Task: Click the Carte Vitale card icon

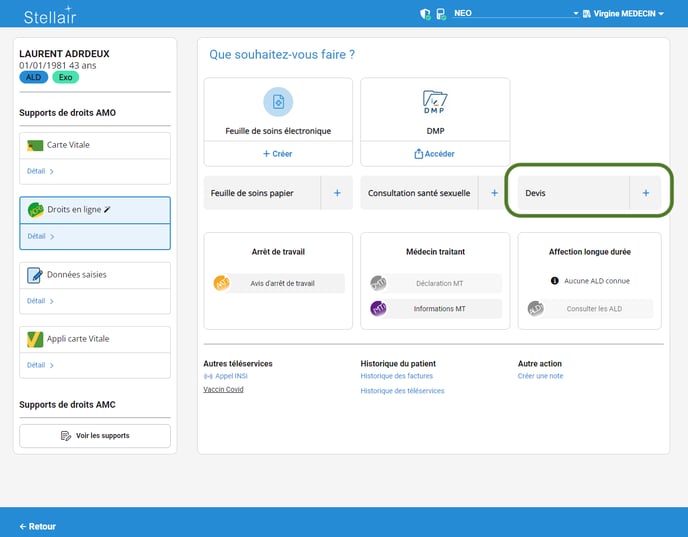Action: 34,145
